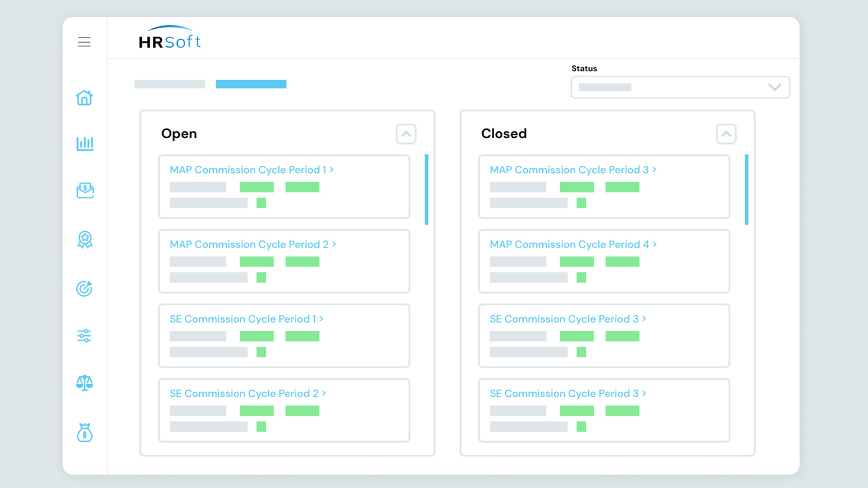Switch to the gray inactive tab
Screen dimensions: 868x488
point(170,84)
